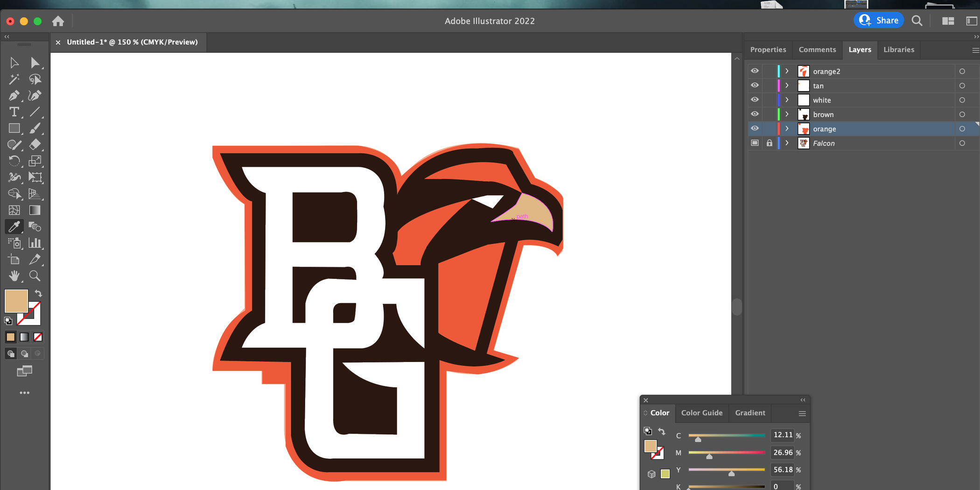This screenshot has height=490, width=980.
Task: Hide the brown layer
Action: pyautogui.click(x=755, y=114)
